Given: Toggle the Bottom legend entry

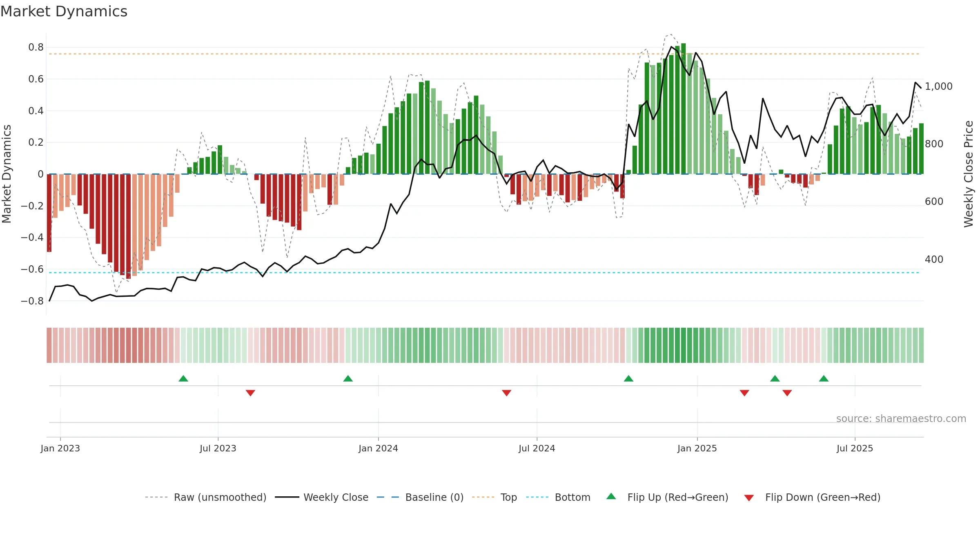Looking at the screenshot, I should click(558, 497).
